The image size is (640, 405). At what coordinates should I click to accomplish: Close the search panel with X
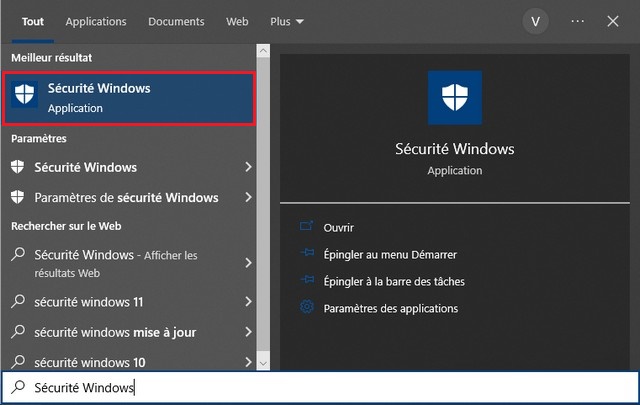[x=613, y=21]
